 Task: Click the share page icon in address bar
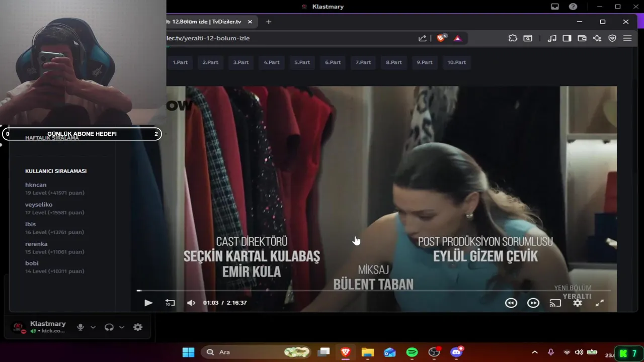tap(423, 38)
